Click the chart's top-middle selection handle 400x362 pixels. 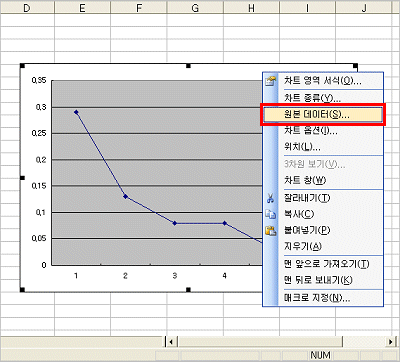pyautogui.click(x=188, y=66)
